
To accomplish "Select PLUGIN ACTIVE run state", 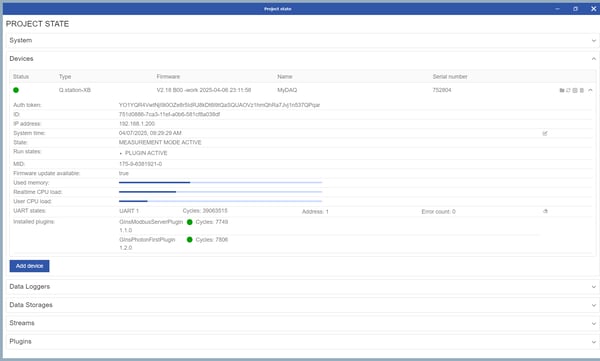I will (146, 153).
